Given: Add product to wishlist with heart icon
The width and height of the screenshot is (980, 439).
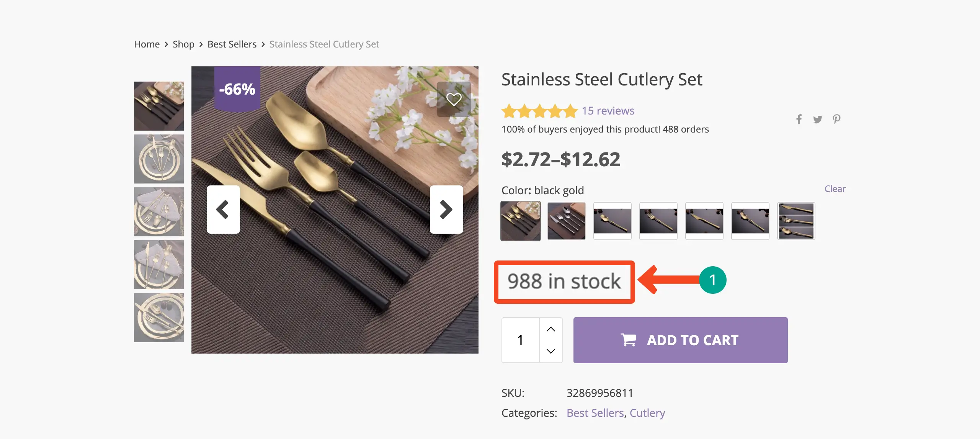Looking at the screenshot, I should [x=454, y=100].
